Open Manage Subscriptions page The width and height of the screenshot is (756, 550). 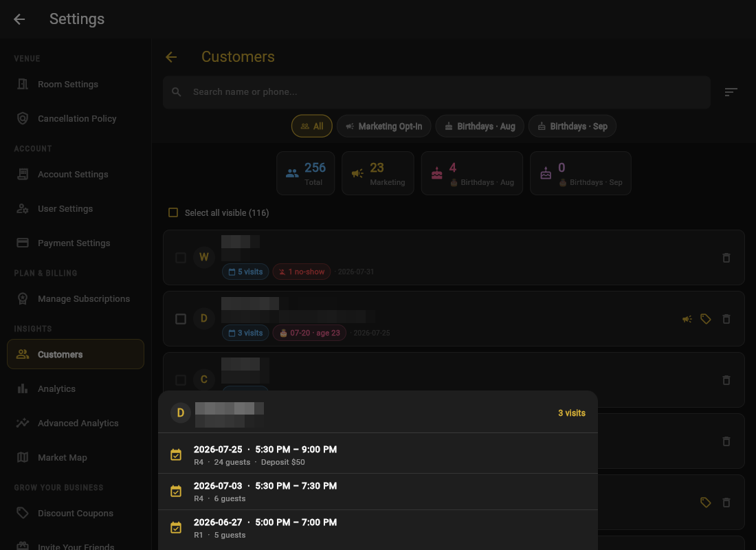pyautogui.click(x=76, y=298)
